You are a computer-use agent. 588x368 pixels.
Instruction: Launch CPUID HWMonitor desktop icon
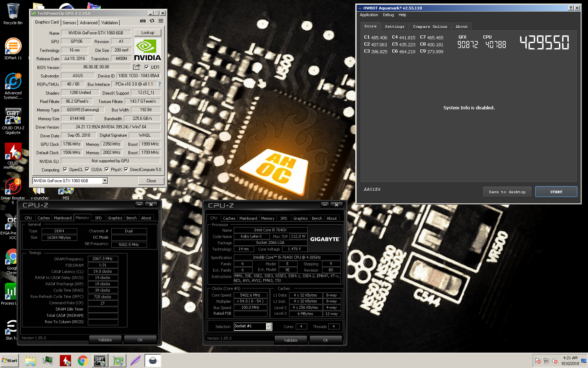point(13,156)
